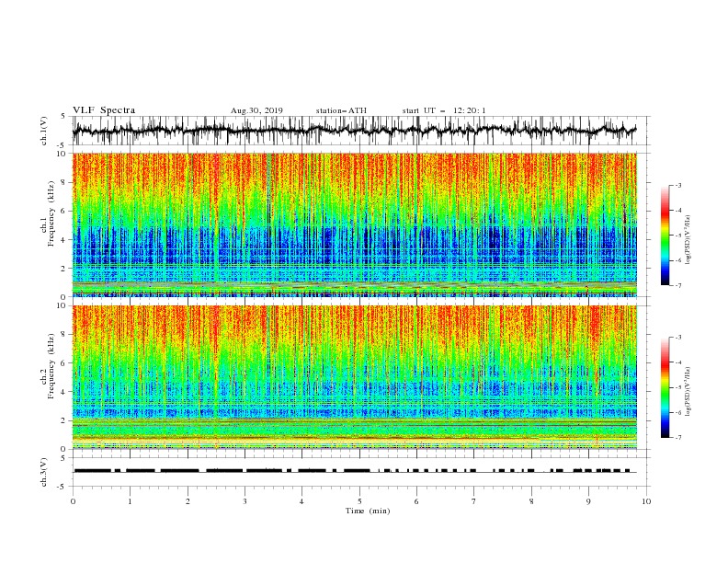Click the time axis tick "6"
This screenshot has height=563, width=728.
coord(416,501)
